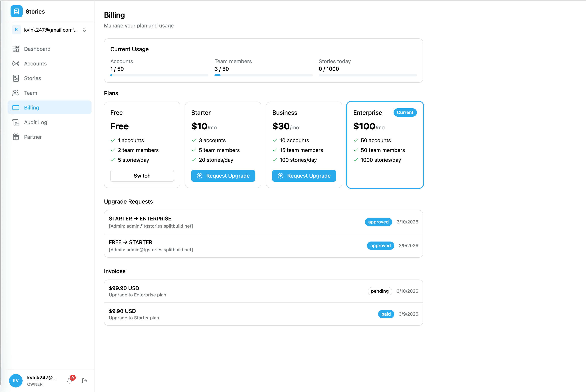This screenshot has height=392, width=586.
Task: Click the Team members usage progress bar
Action: 263,75
